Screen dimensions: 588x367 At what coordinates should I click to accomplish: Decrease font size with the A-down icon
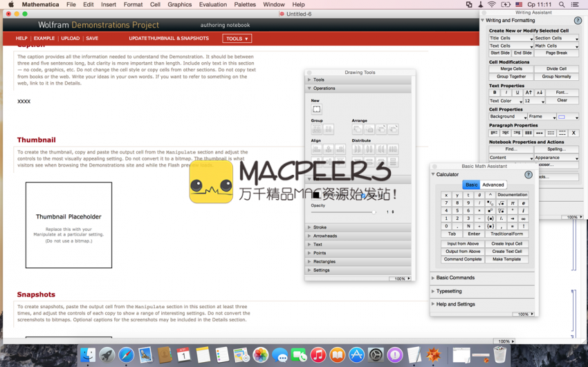pos(540,93)
